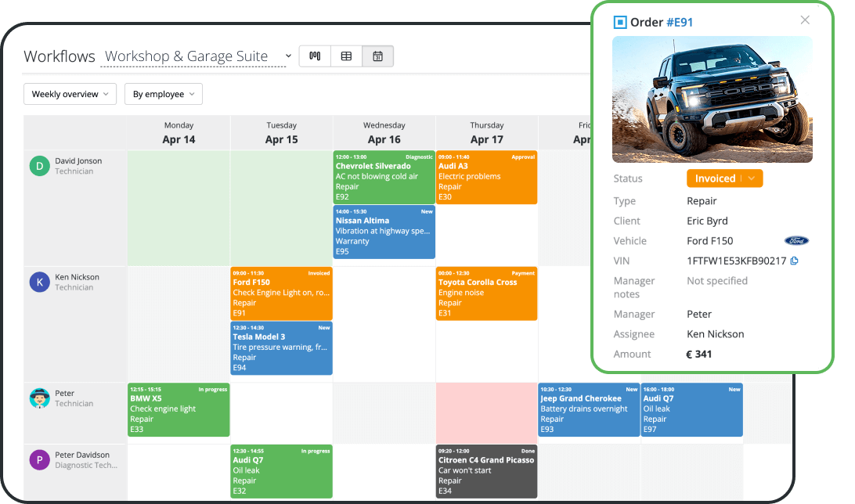Click the Ford brand logo next to vehicle
Screen dimensions: 855x504
(796, 241)
